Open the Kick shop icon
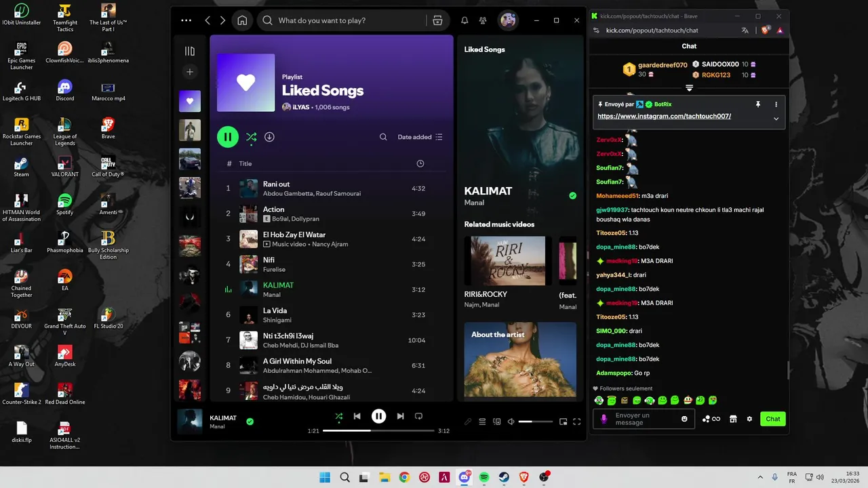The width and height of the screenshot is (868, 488). (733, 419)
